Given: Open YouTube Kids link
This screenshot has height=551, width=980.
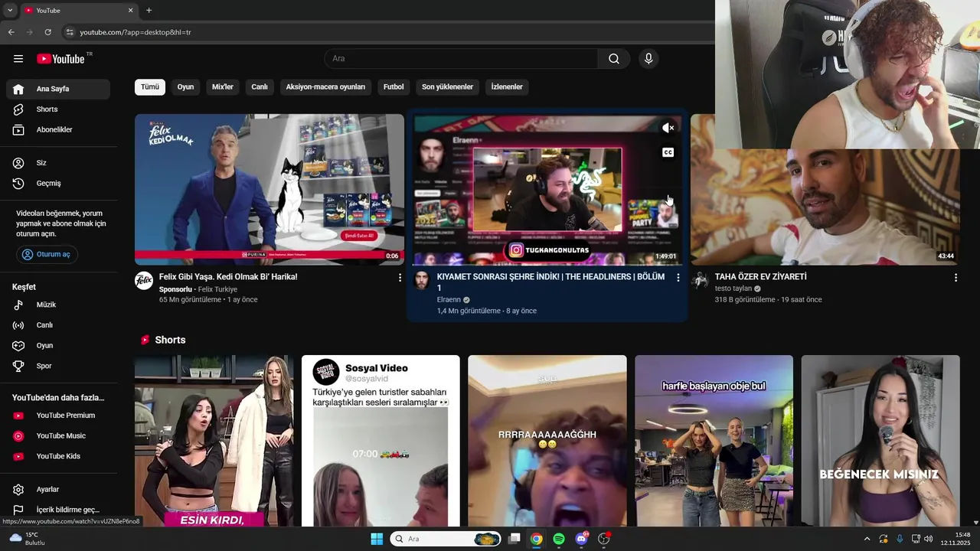Looking at the screenshot, I should (58, 457).
